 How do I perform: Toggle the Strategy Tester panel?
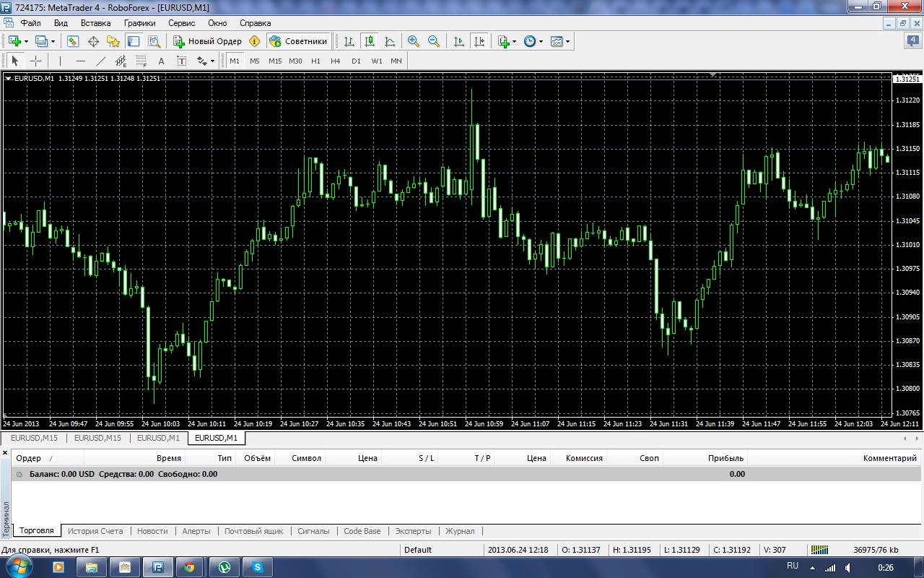point(154,41)
